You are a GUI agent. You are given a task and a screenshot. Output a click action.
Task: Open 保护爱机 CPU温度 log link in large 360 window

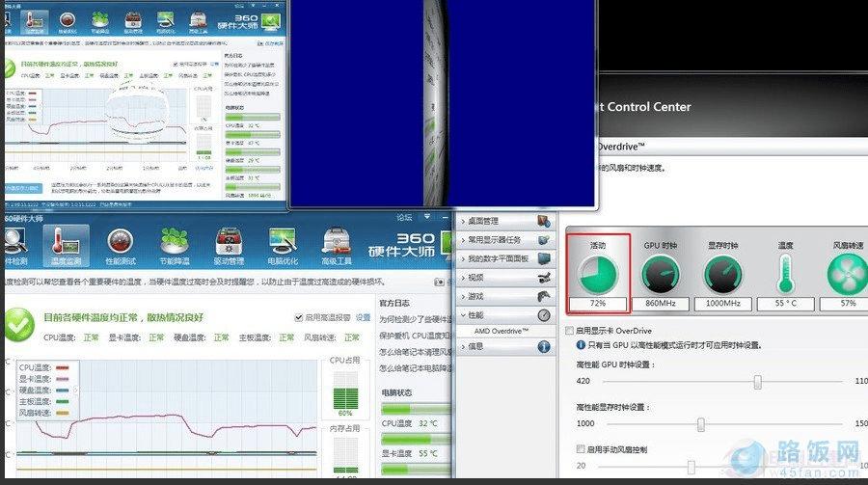415,336
